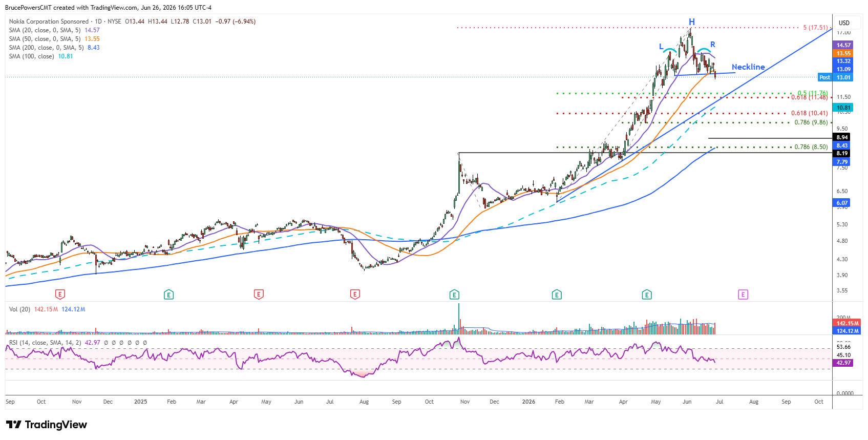Screen dimensions: 868x440
Task: Click the purple upcoming earnings E marker
Action: (x=743, y=295)
